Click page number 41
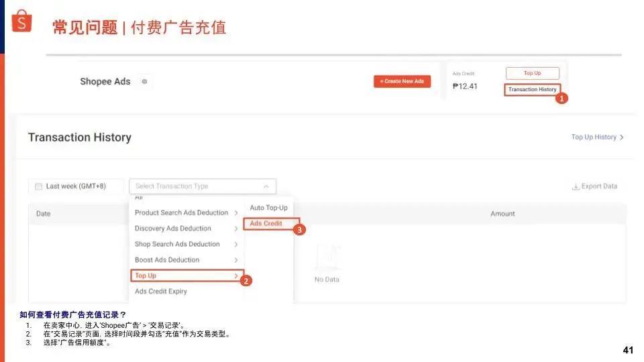Image resolution: width=644 pixels, height=362 pixels. (x=628, y=350)
